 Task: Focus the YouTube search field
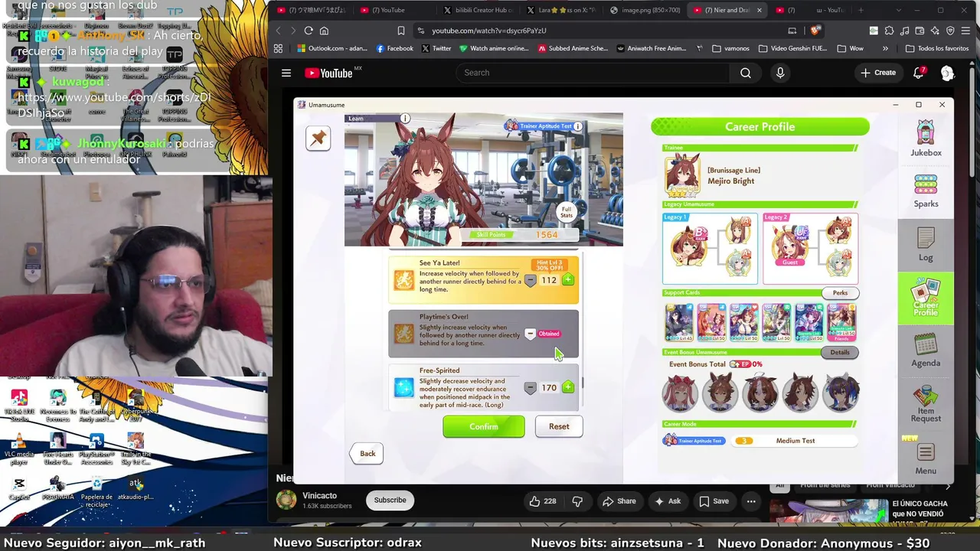[x=593, y=73]
